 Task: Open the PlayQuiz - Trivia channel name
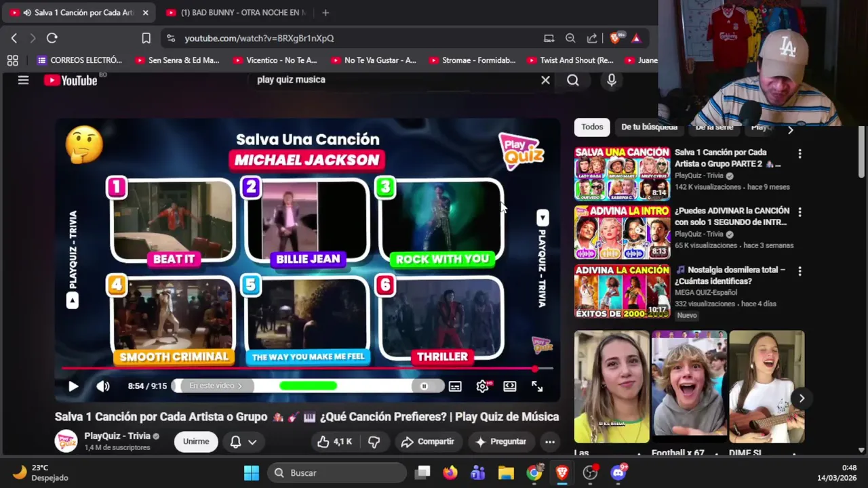point(117,436)
